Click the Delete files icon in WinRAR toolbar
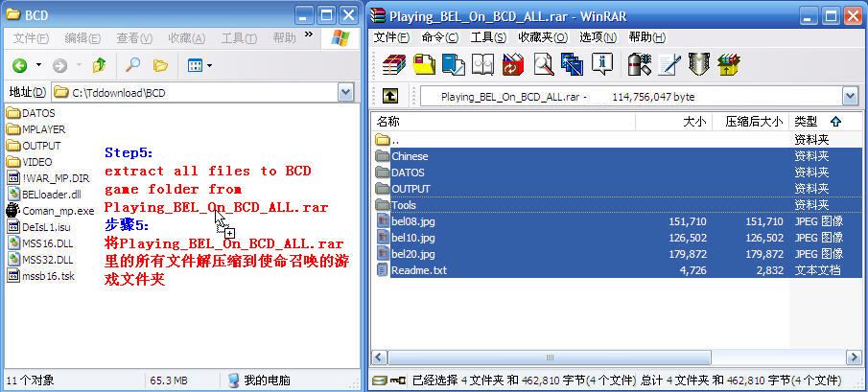Viewport: 868px width, 392px height. click(512, 64)
